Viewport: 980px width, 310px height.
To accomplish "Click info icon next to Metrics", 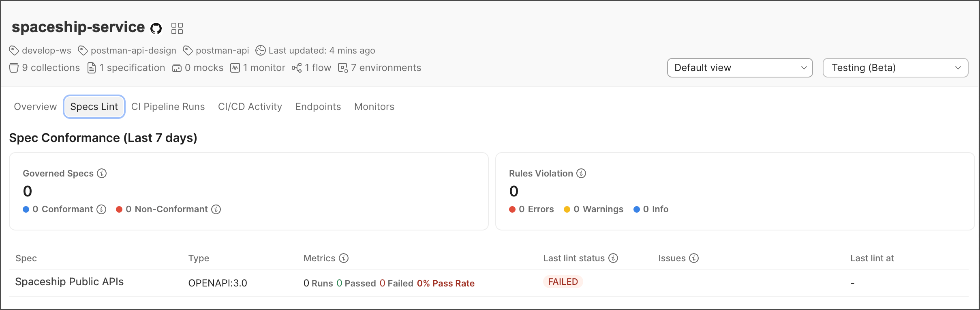I will point(344,258).
